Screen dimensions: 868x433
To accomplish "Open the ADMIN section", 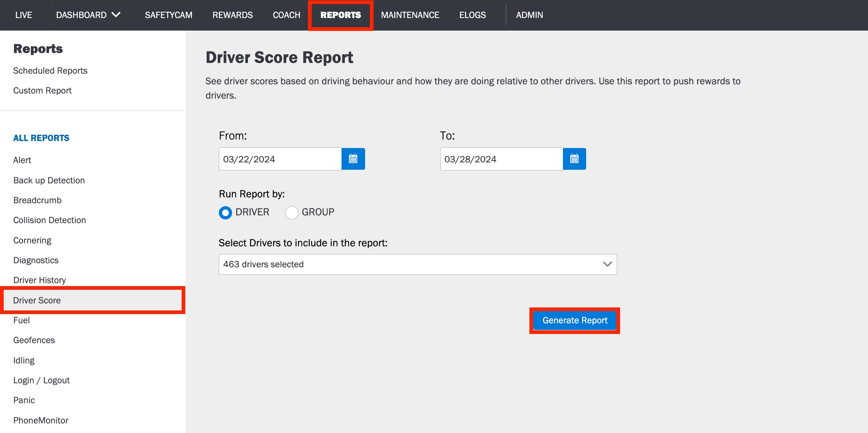I will pyautogui.click(x=529, y=15).
